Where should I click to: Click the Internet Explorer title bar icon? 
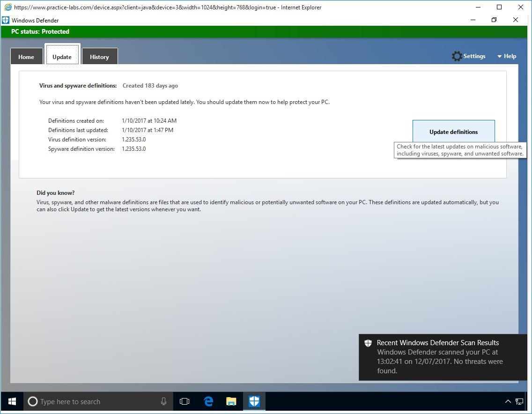pos(8,7)
